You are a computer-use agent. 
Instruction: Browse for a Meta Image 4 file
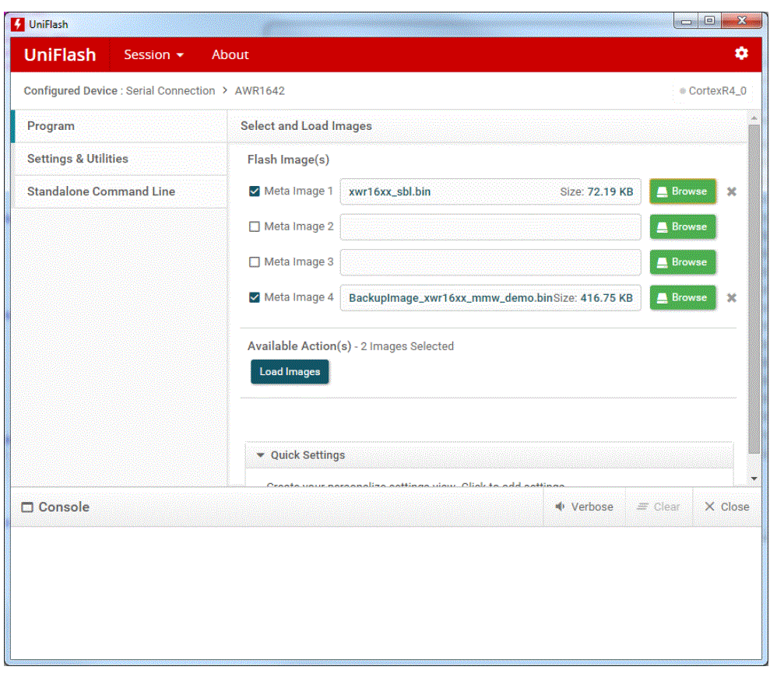click(x=683, y=298)
